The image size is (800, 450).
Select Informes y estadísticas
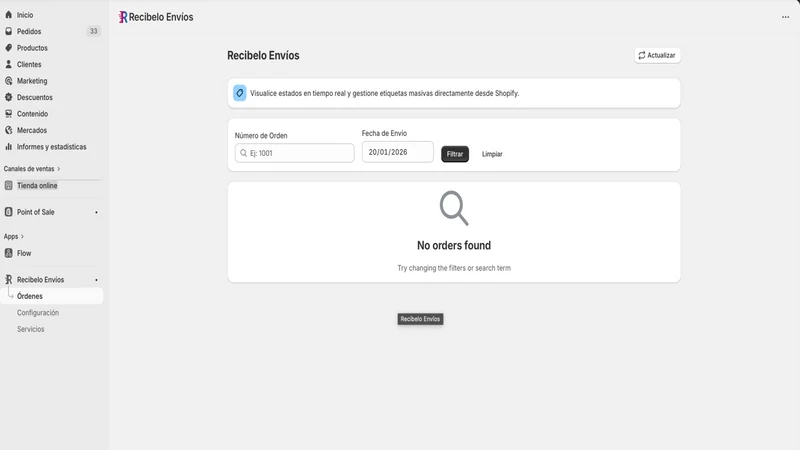[52, 146]
